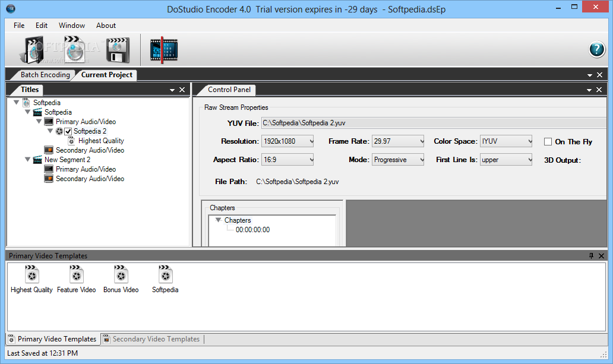Image resolution: width=613 pixels, height=364 pixels.
Task: Click the YUV File path field
Action: [434, 123]
